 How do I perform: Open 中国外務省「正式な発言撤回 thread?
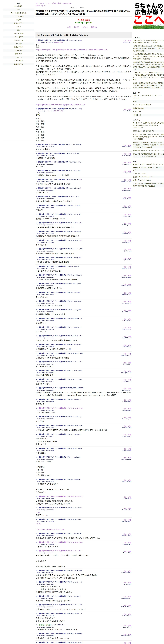coord(149,66)
